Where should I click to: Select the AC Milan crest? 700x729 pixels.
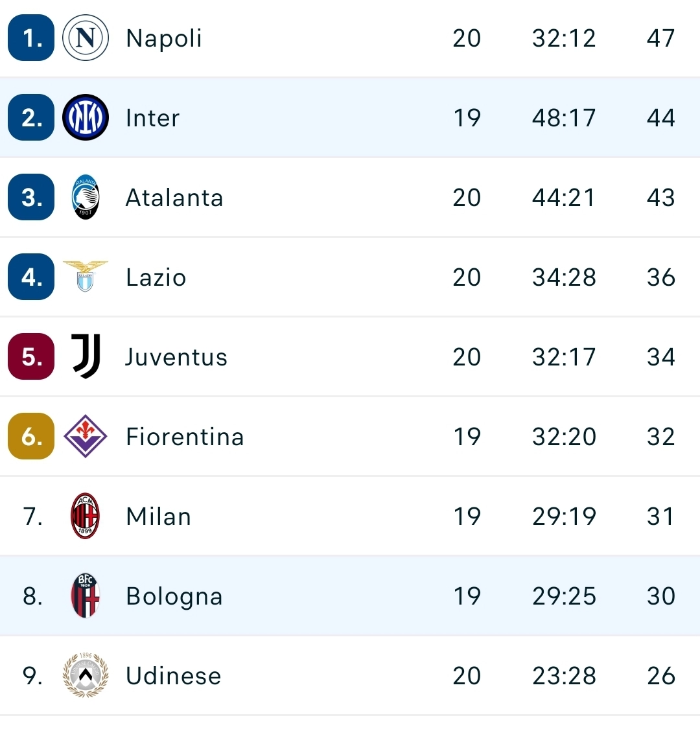click(86, 516)
